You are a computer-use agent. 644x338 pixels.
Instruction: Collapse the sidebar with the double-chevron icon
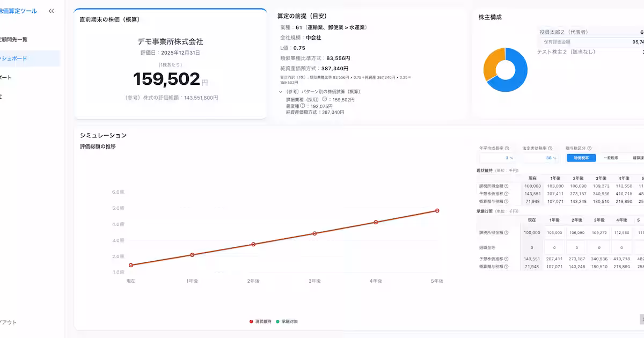tap(51, 11)
